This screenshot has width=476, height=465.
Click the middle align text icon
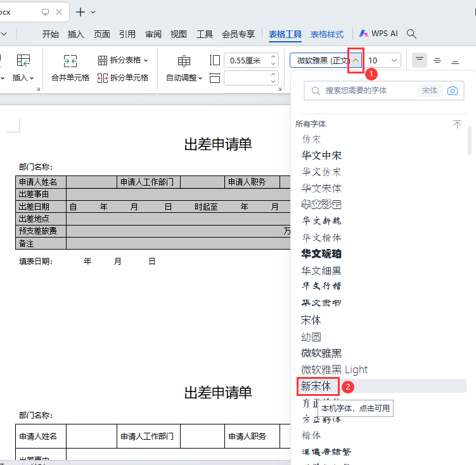click(x=437, y=60)
